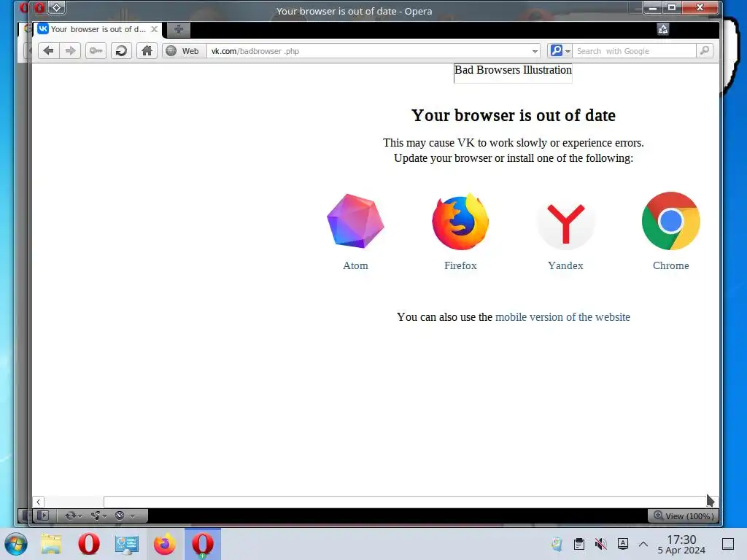
Task: Click the horizontal scrollbar thumb
Action: coord(405,502)
